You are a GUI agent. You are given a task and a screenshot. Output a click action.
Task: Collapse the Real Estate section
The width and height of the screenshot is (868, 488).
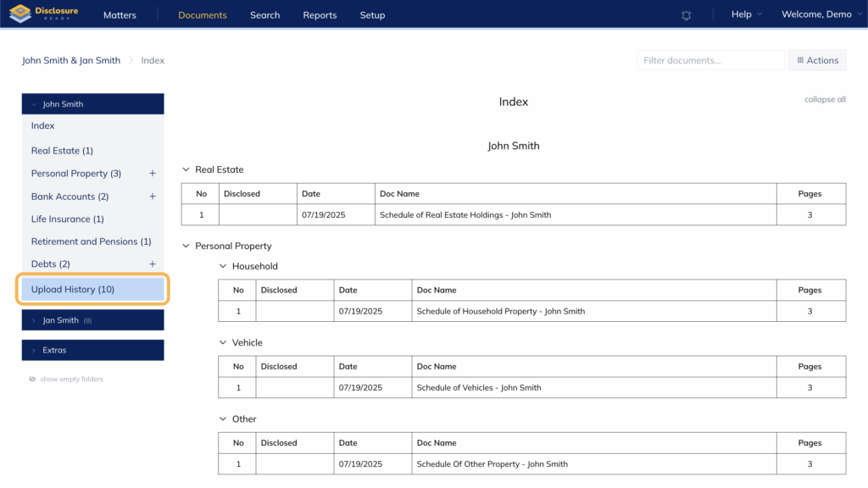[x=186, y=170]
